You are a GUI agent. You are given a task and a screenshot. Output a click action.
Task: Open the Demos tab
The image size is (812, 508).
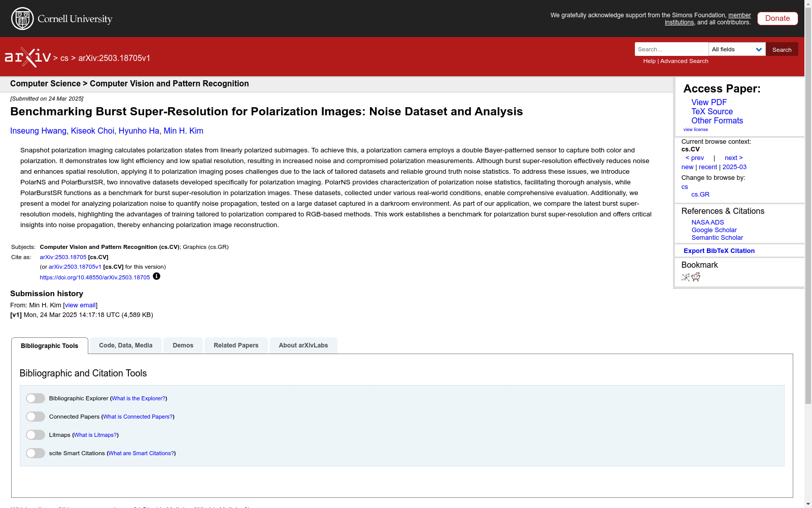pyautogui.click(x=183, y=345)
